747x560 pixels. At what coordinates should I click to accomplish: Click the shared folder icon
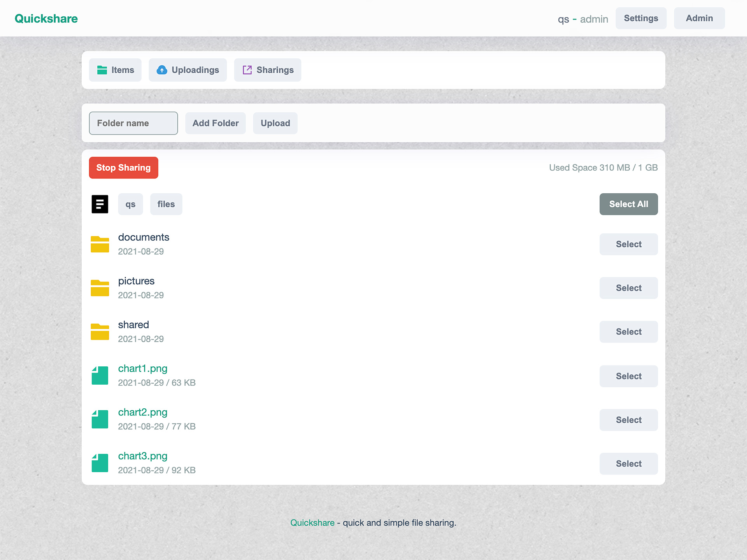(100, 332)
